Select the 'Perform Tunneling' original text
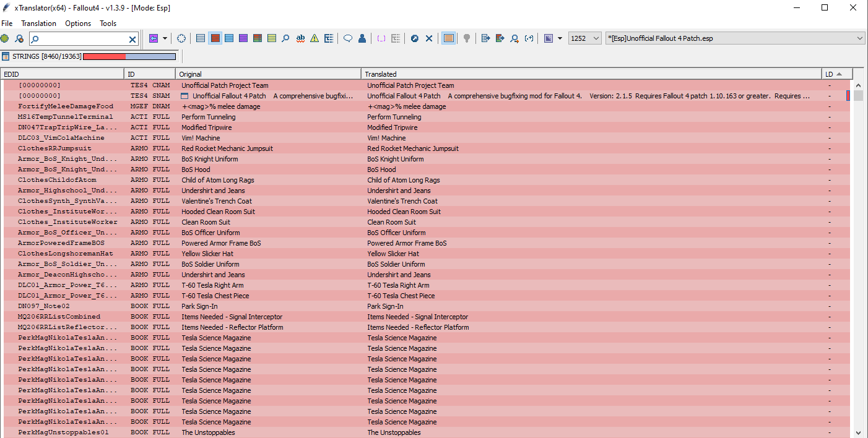The width and height of the screenshot is (868, 438). (208, 117)
